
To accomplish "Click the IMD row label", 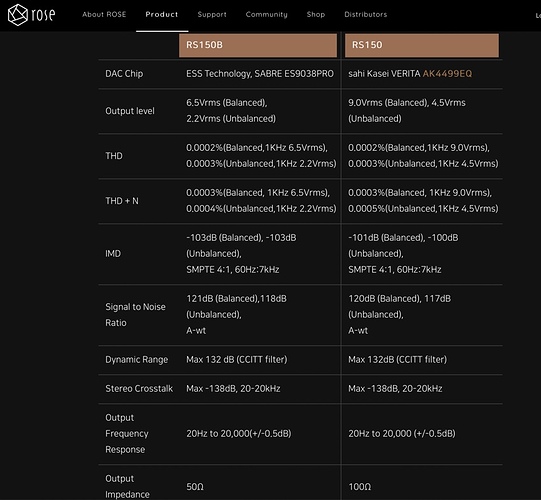I will click(113, 254).
